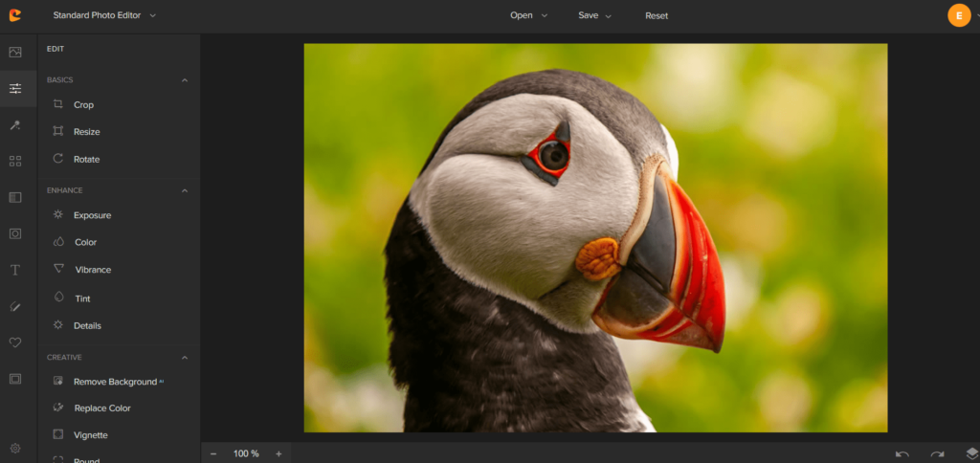Viewport: 980px width, 463px height.
Task: Click the Replace Color icon
Action: pyautogui.click(x=58, y=408)
